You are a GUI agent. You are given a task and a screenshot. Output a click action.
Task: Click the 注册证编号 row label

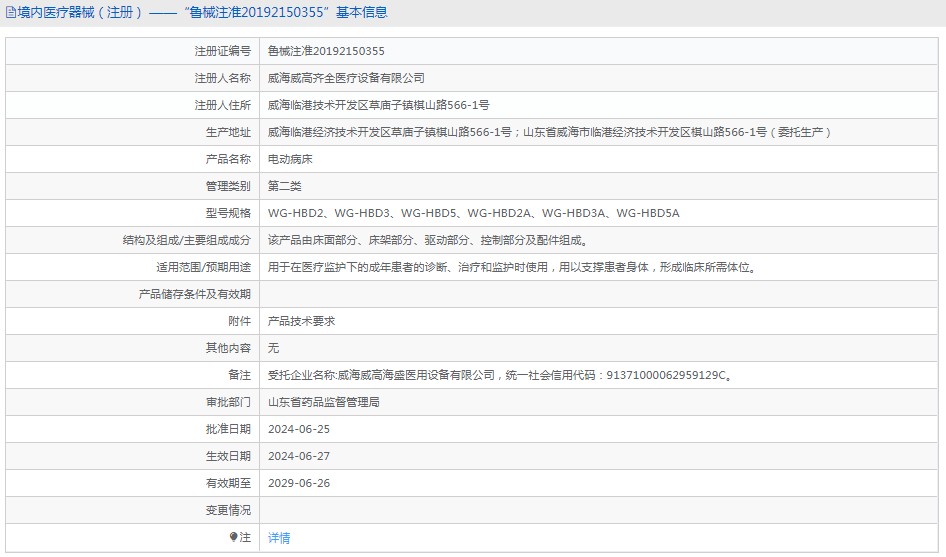pyautogui.click(x=223, y=51)
